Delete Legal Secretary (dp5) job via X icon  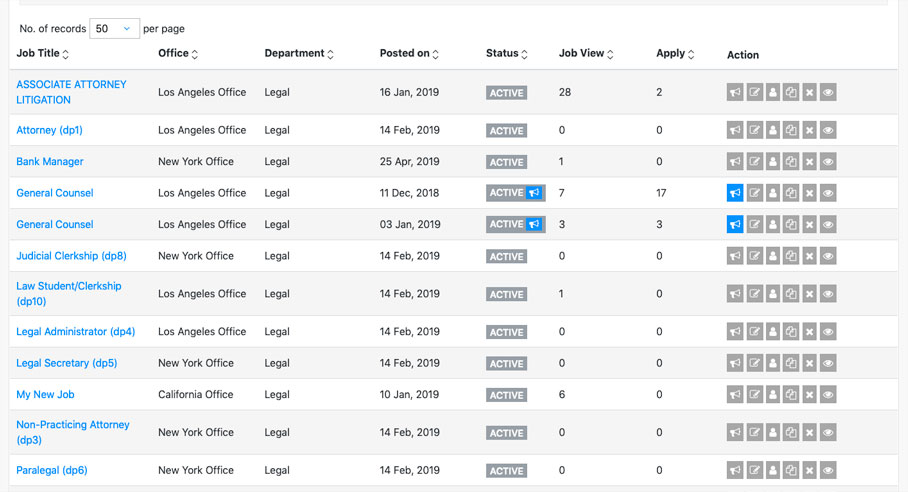[810, 364]
